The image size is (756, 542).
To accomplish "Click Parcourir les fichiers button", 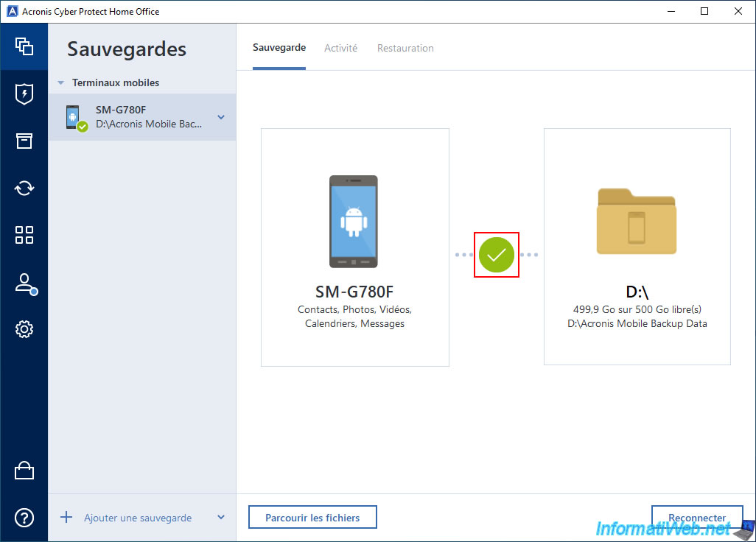I will tap(312, 518).
